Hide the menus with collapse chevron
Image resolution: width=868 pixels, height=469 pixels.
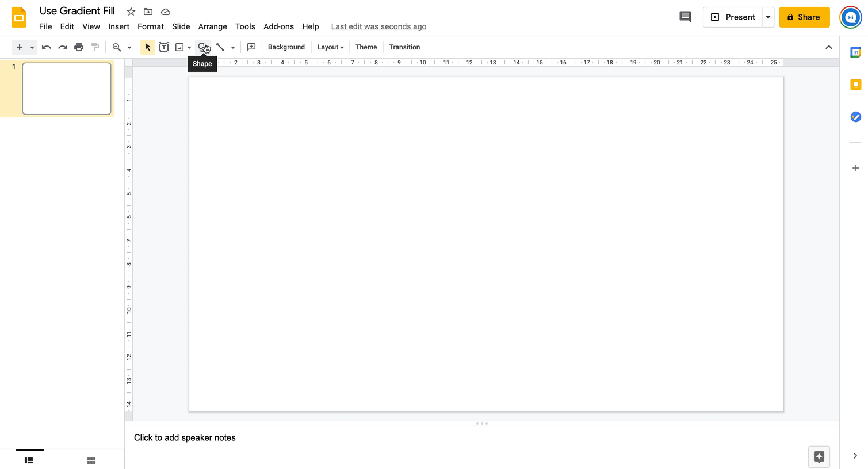[829, 47]
